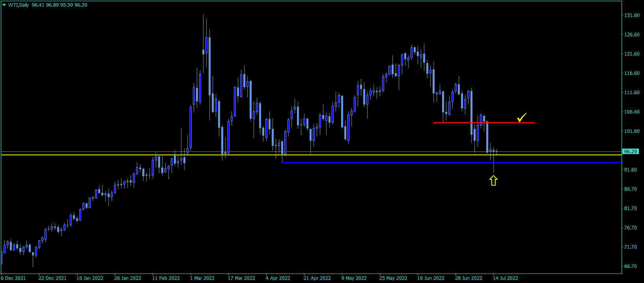Click the low value 95.59 in header

point(67,5)
